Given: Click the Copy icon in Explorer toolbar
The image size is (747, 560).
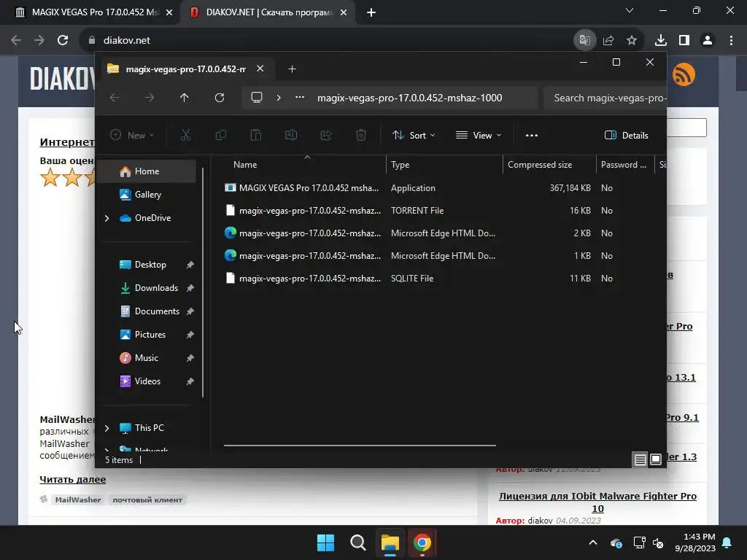Looking at the screenshot, I should coord(220,135).
